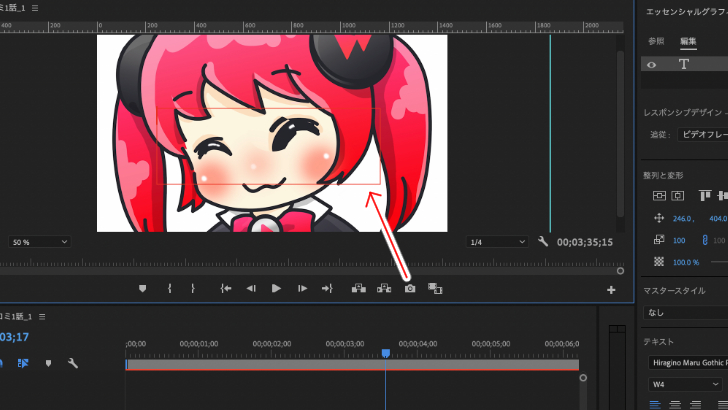Click the vertical center align icon
Viewport: 728px width, 410px height.
[659, 196]
